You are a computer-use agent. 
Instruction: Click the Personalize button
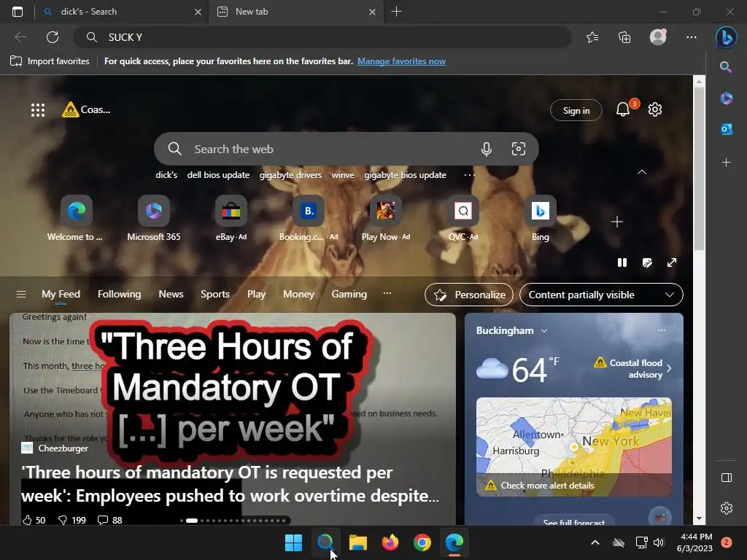tap(469, 295)
